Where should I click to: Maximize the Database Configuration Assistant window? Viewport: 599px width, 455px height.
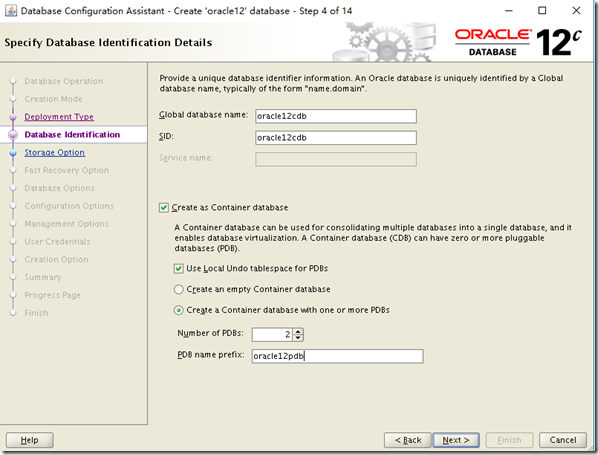pyautogui.click(x=542, y=11)
